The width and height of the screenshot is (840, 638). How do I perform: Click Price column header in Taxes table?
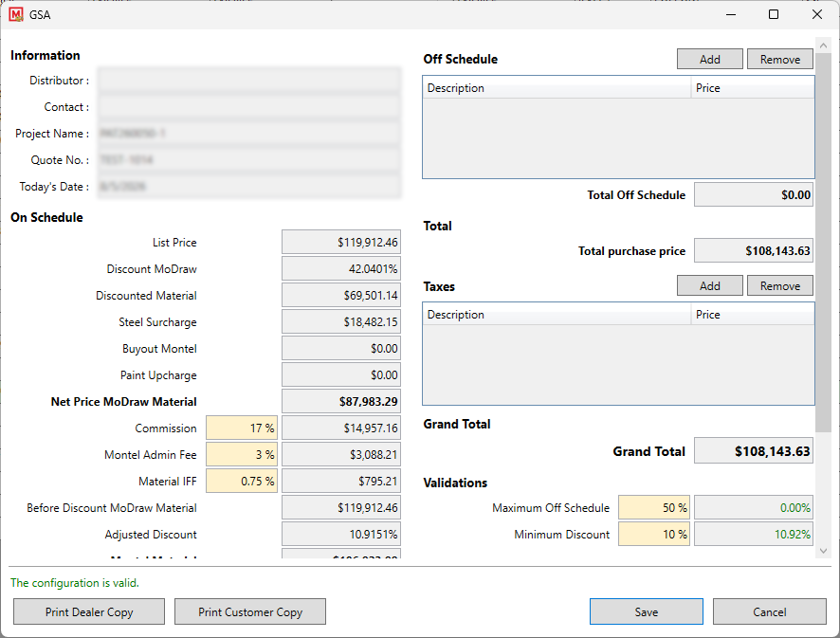(753, 315)
